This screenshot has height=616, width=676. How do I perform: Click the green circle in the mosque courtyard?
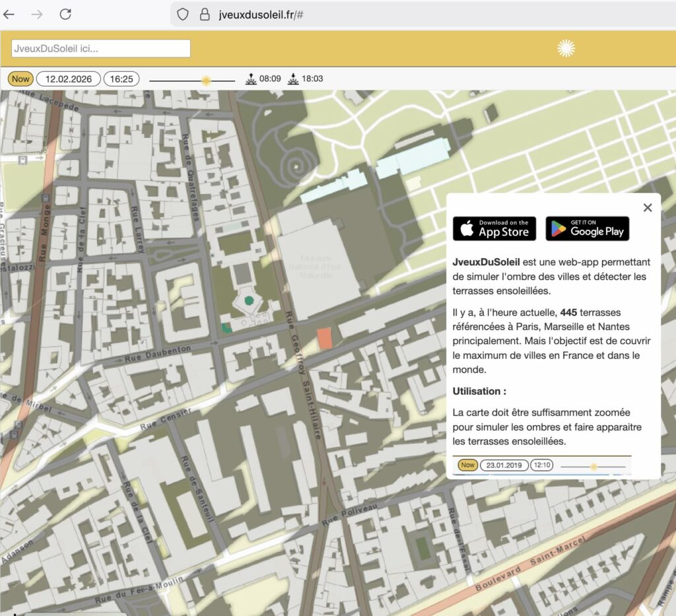click(x=249, y=300)
